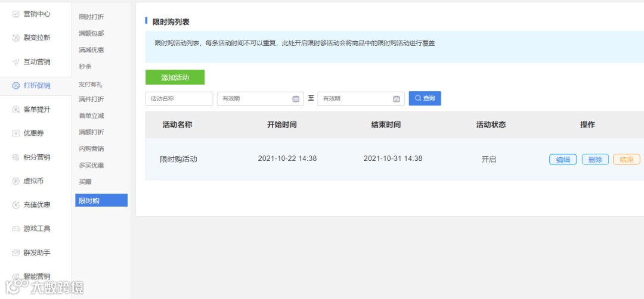Image resolution: width=644 pixels, height=299 pixels.
Task: Click the 操作 column header
Action: (587, 124)
